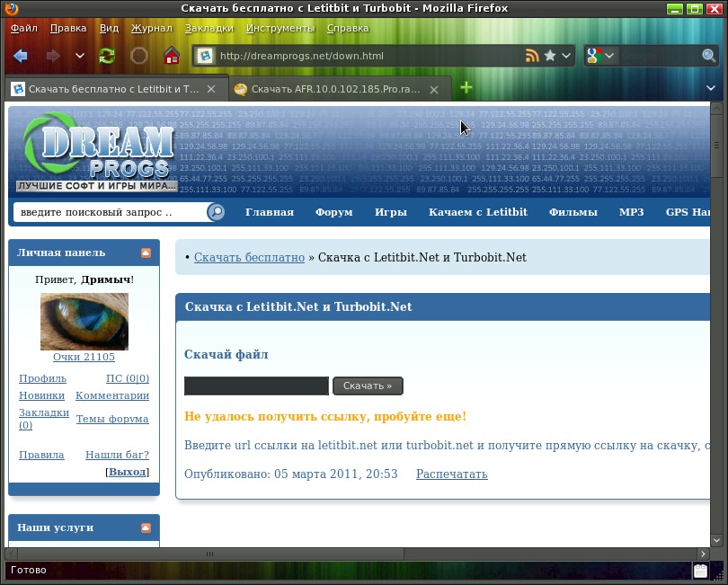Print the page via Распечатать link
This screenshot has width=728, height=585.
coord(452,474)
